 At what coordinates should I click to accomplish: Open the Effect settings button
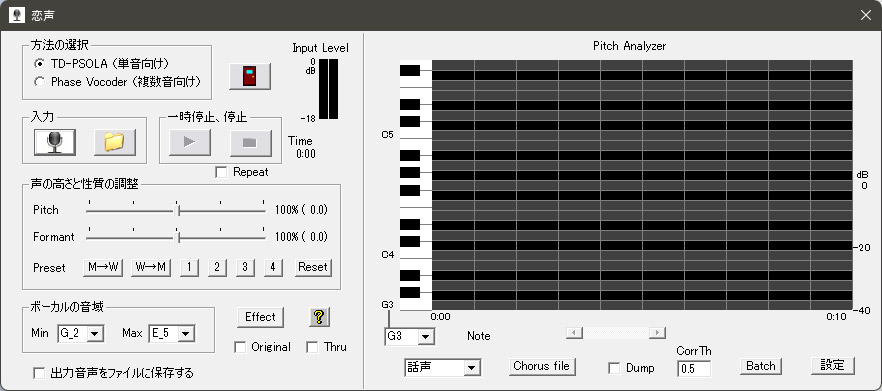(x=260, y=317)
